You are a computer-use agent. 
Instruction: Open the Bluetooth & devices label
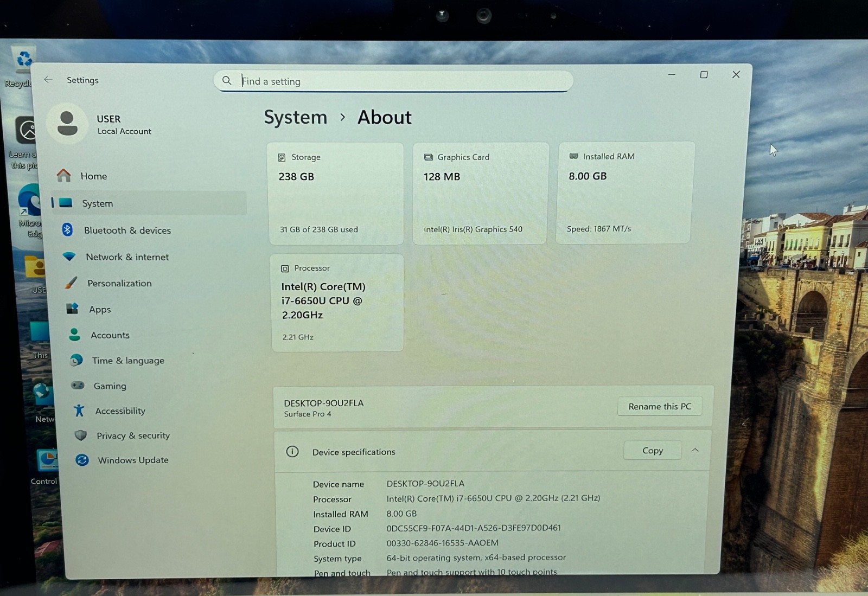[x=127, y=230]
